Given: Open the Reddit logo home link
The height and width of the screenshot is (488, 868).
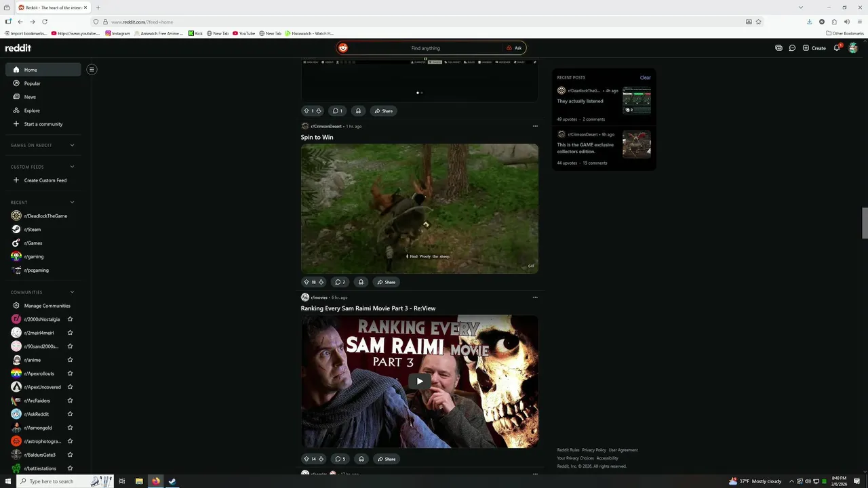Looking at the screenshot, I should pos(18,48).
